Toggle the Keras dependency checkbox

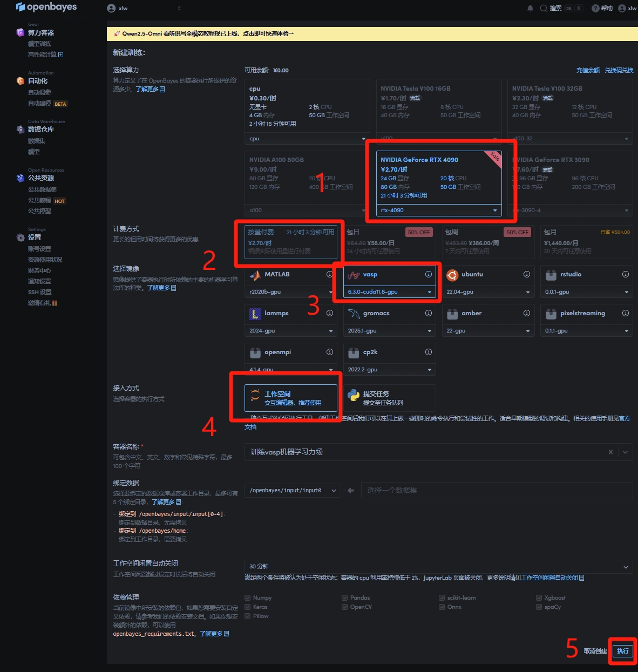tap(247, 607)
